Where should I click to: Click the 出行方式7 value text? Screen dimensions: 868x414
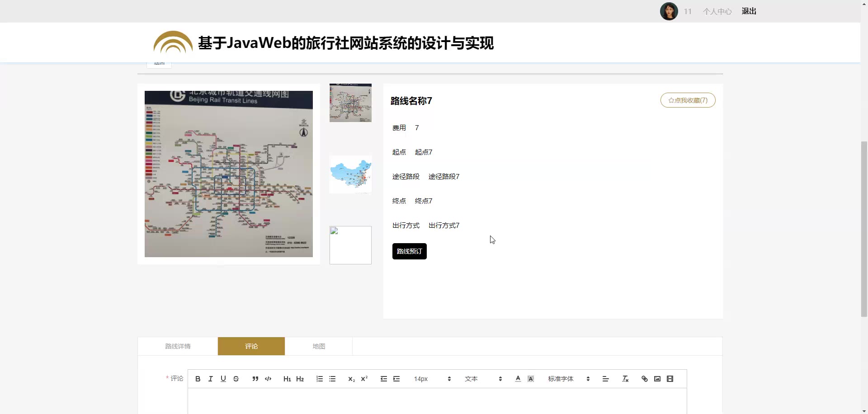[444, 226]
